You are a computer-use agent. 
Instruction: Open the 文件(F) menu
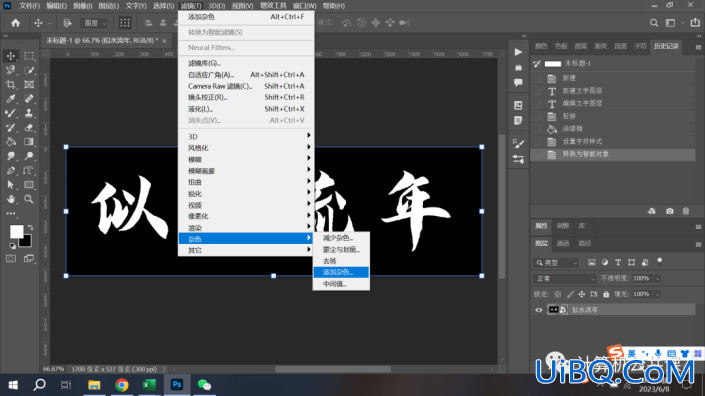[29, 6]
